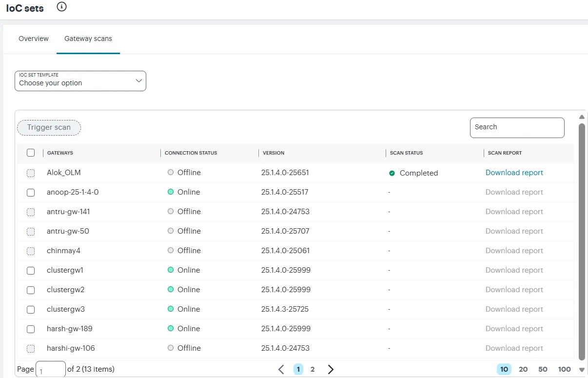This screenshot has width=588, height=378.
Task: Click the Online status dot for anoop-25-1-4-0
Action: tap(171, 192)
